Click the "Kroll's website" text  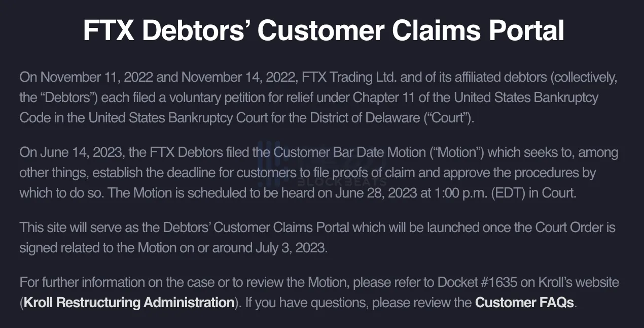[578, 281]
